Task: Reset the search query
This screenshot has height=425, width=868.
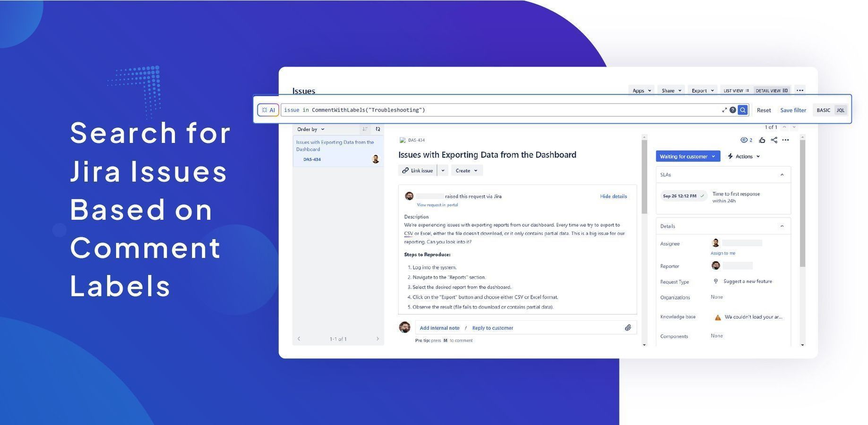Action: coord(764,110)
